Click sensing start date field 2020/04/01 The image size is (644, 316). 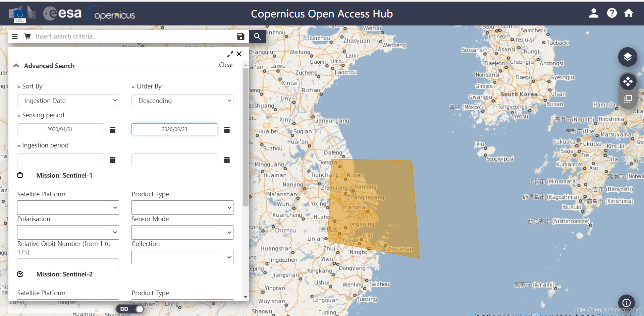point(60,129)
